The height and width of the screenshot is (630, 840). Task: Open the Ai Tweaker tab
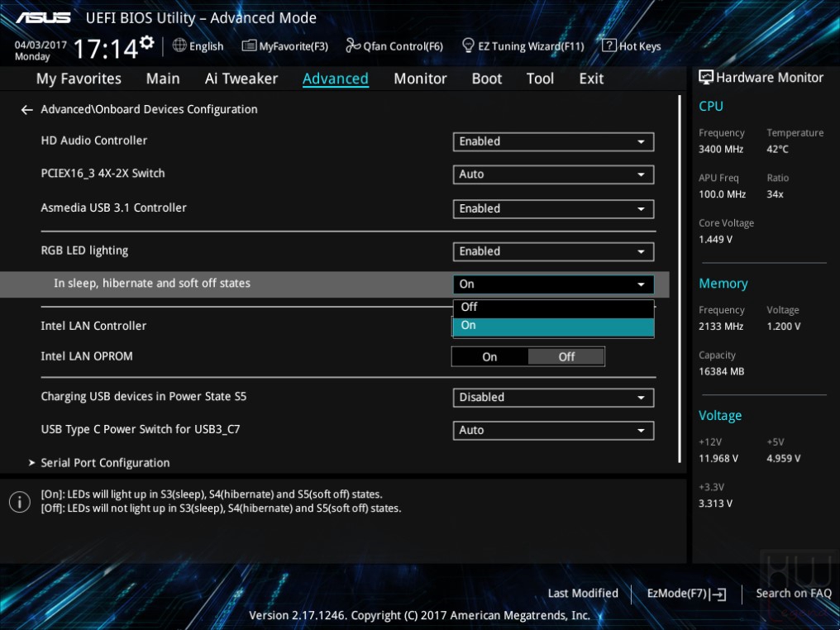241,79
